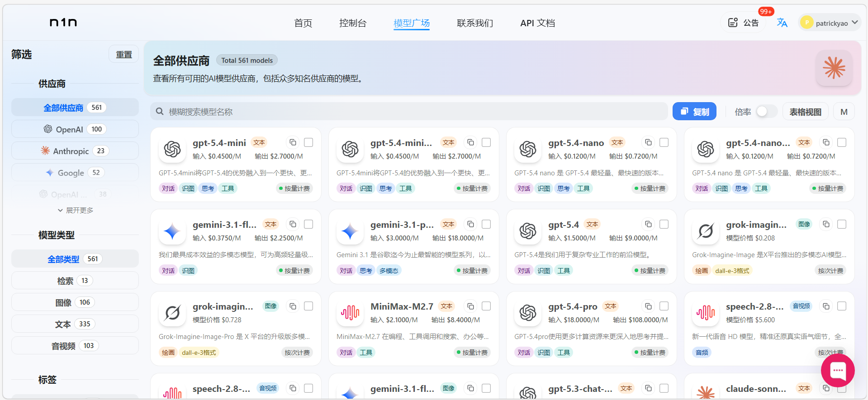Click the n1n logo

click(63, 23)
